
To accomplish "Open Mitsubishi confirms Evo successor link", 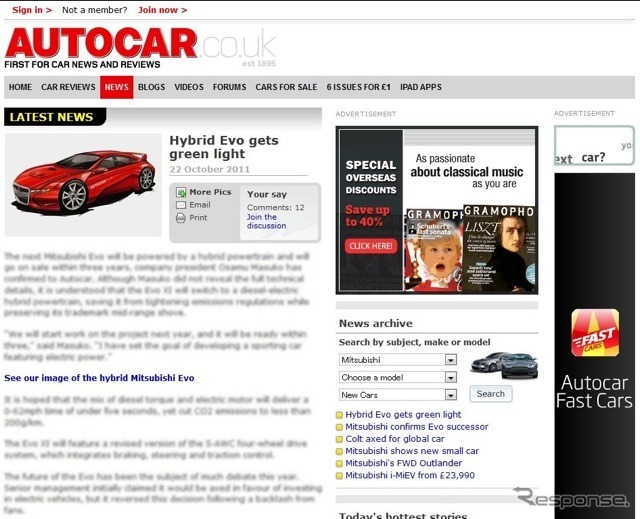I will coord(417,427).
